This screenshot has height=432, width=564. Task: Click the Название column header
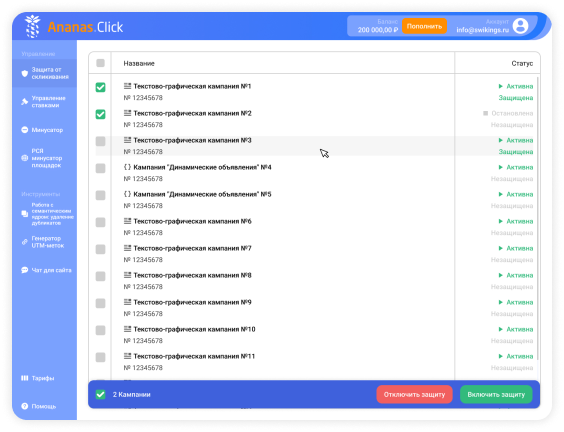[139, 63]
